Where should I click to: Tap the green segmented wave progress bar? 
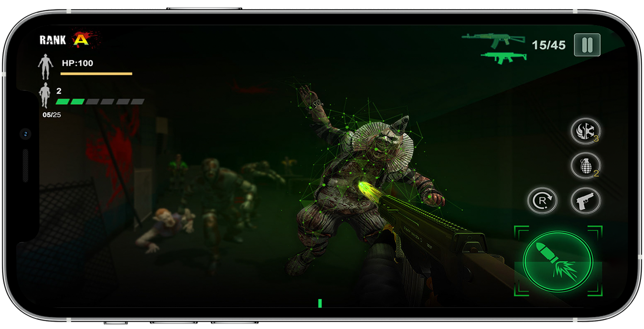tap(100, 102)
